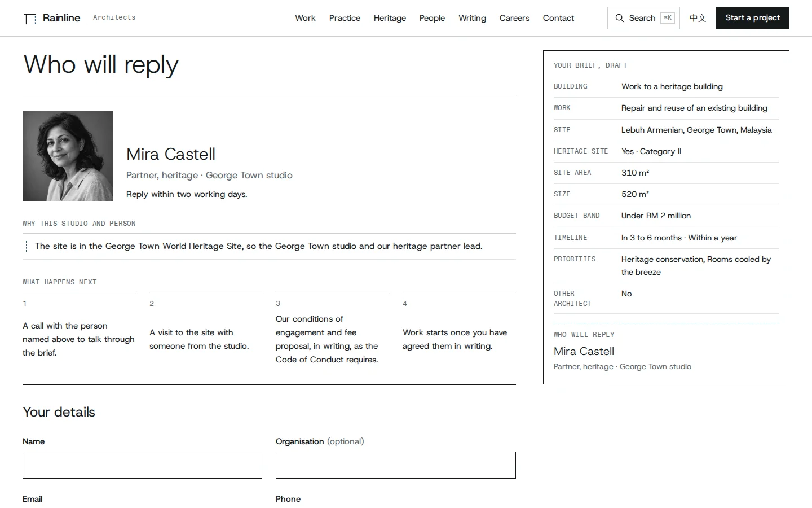812x508 pixels.
Task: Click the 520 m² size value
Action: point(635,194)
